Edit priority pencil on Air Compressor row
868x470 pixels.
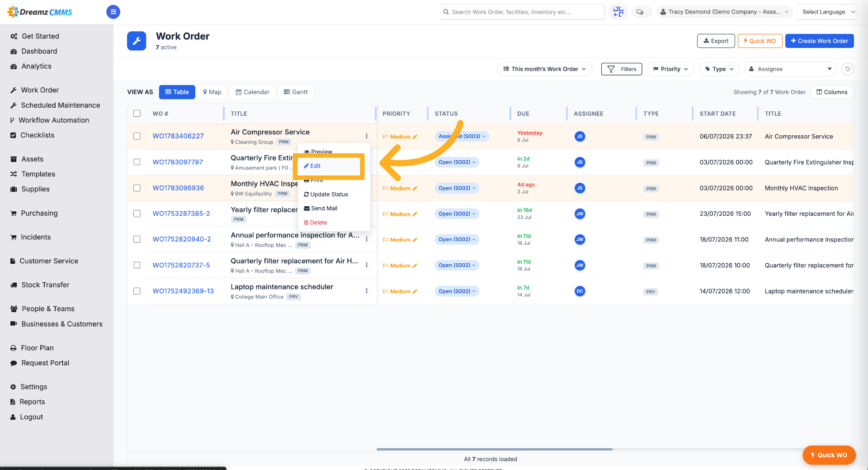click(415, 137)
